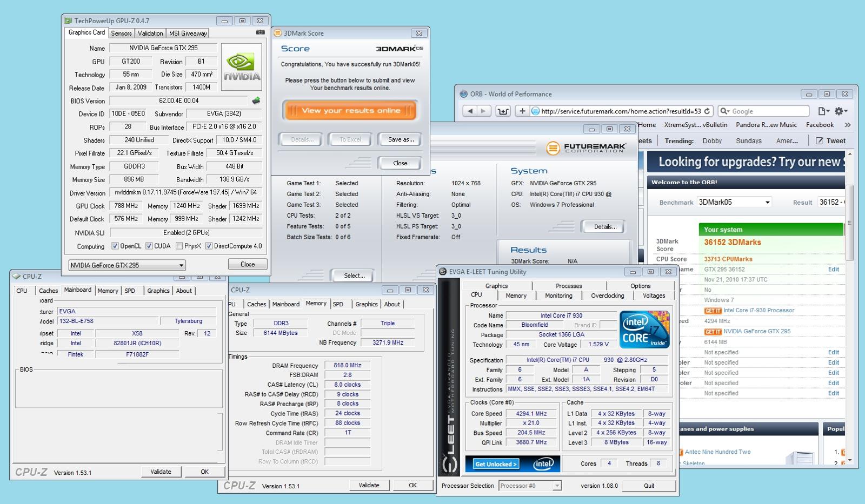Viewport: 865px width, 504px height.
Task: Toggle the OpenCL checkbox in GPU-Z
Action: [x=115, y=246]
